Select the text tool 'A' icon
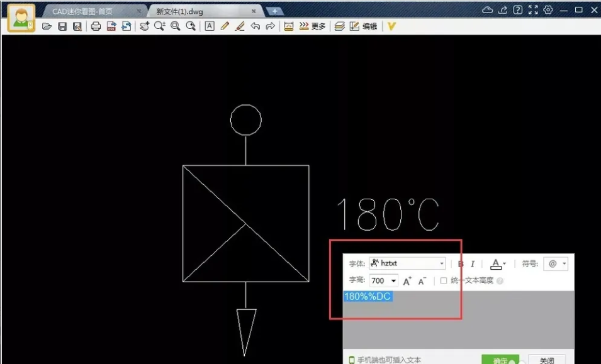This screenshot has width=601, height=364. (x=209, y=26)
